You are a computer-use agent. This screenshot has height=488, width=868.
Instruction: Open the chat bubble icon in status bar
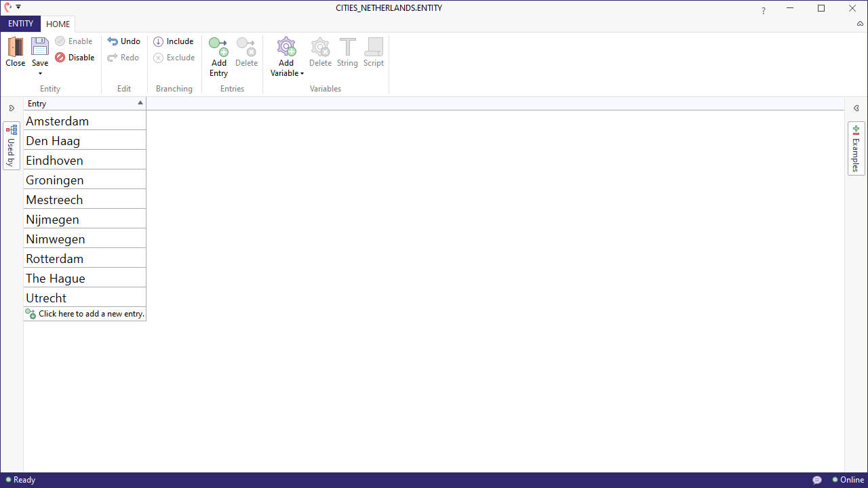pyautogui.click(x=817, y=480)
